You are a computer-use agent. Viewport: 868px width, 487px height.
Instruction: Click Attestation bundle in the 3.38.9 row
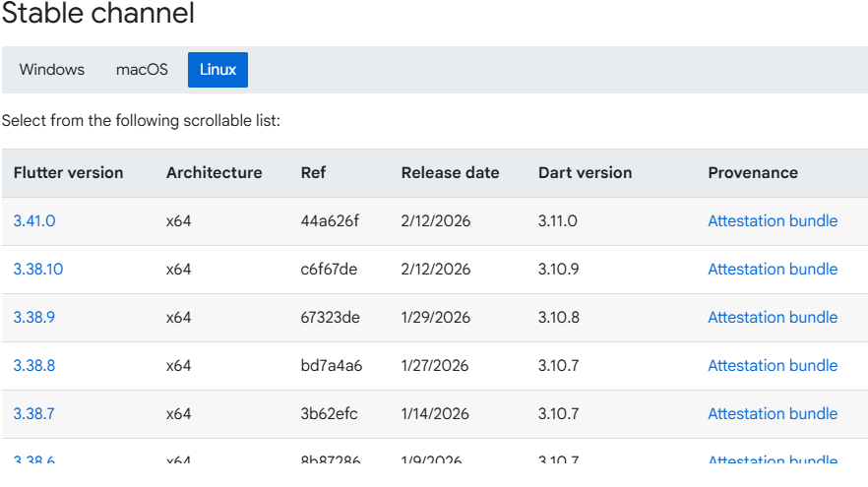point(773,318)
